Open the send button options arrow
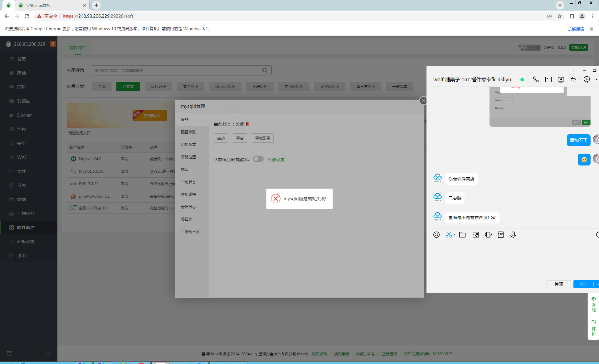This screenshot has height=364, width=599. 597,284
